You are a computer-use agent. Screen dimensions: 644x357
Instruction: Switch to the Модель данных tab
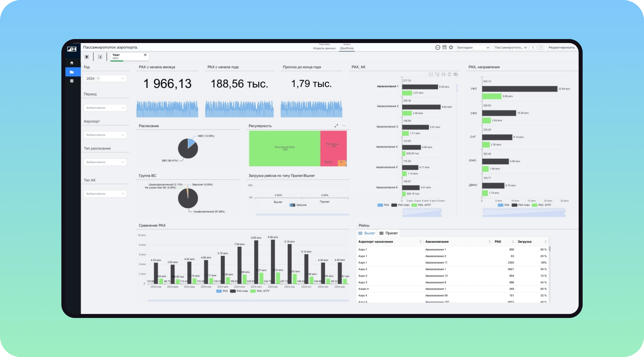324,48
